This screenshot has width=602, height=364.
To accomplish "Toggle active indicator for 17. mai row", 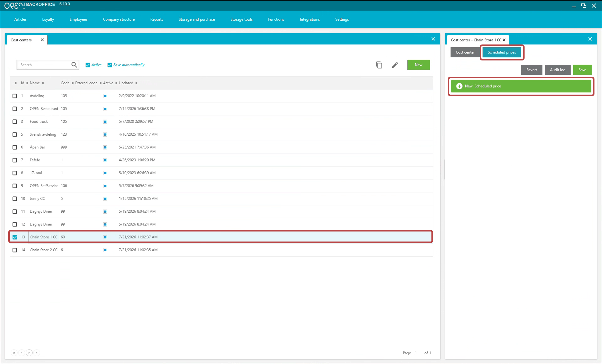I will (105, 173).
